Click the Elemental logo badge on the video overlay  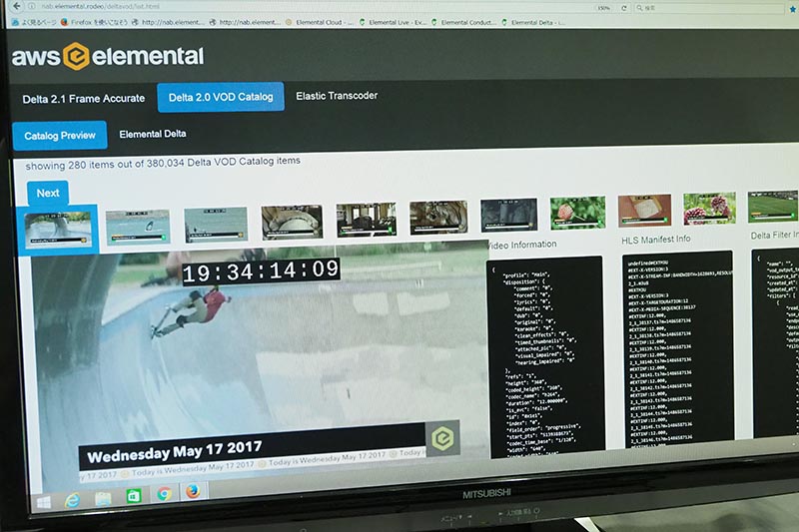[x=442, y=438]
